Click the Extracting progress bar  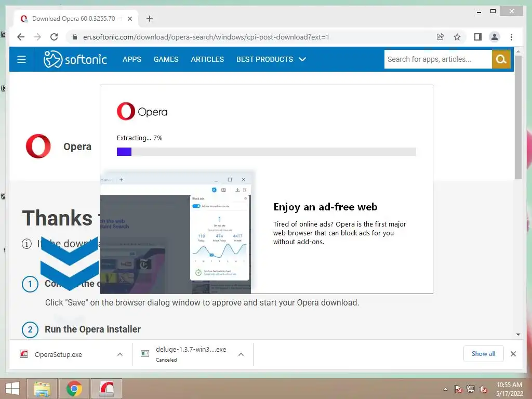[x=267, y=152]
